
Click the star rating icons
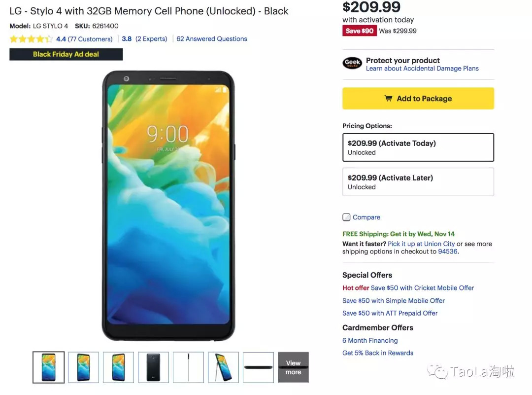pyautogui.click(x=31, y=39)
